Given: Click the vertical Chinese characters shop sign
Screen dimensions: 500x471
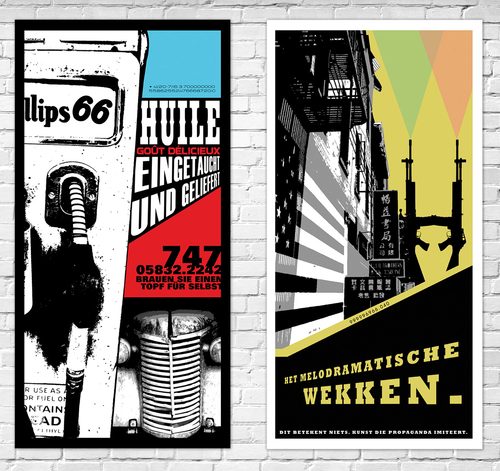Looking at the screenshot, I should (386, 224).
